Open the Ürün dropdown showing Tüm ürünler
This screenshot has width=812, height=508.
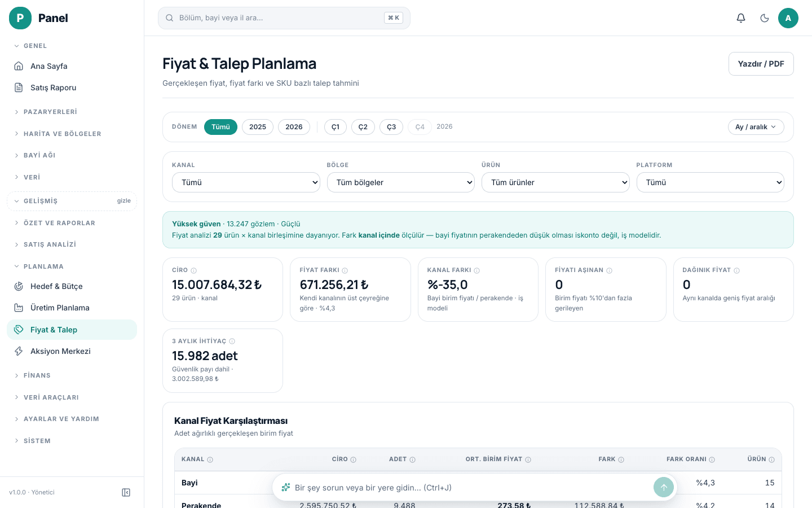[x=555, y=182]
